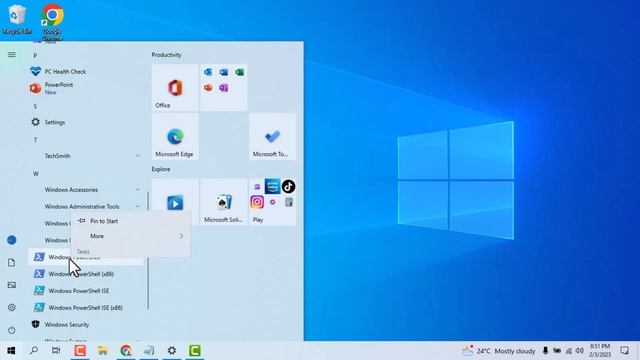This screenshot has width=640, height=360.
Task: Click the Windows Start button
Action: pos(11,351)
